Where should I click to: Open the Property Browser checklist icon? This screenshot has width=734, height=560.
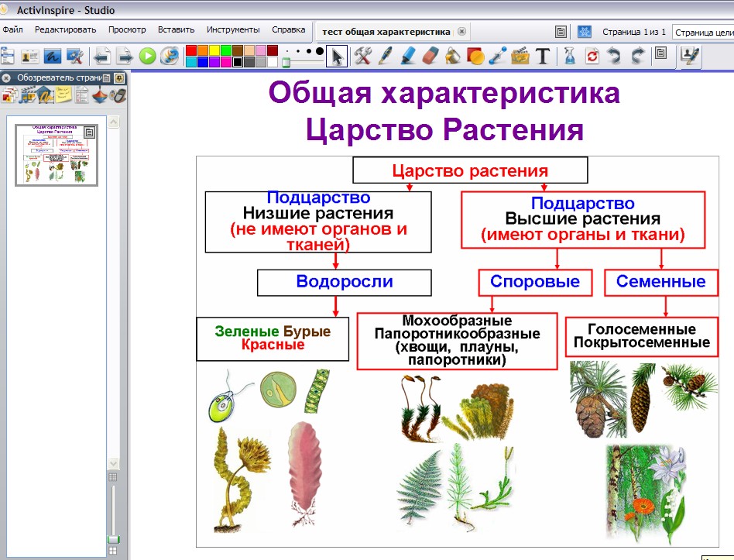(81, 95)
